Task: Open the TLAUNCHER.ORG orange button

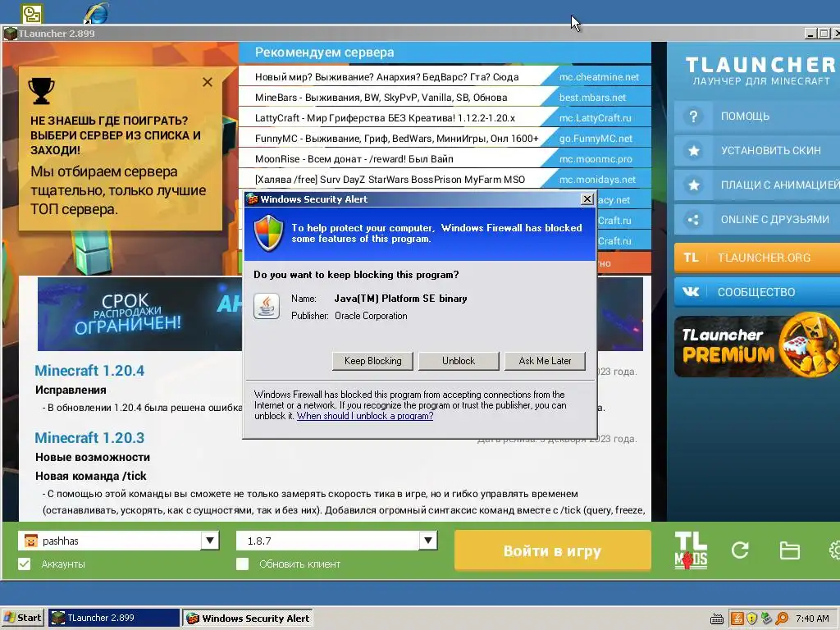Action: pos(757,258)
